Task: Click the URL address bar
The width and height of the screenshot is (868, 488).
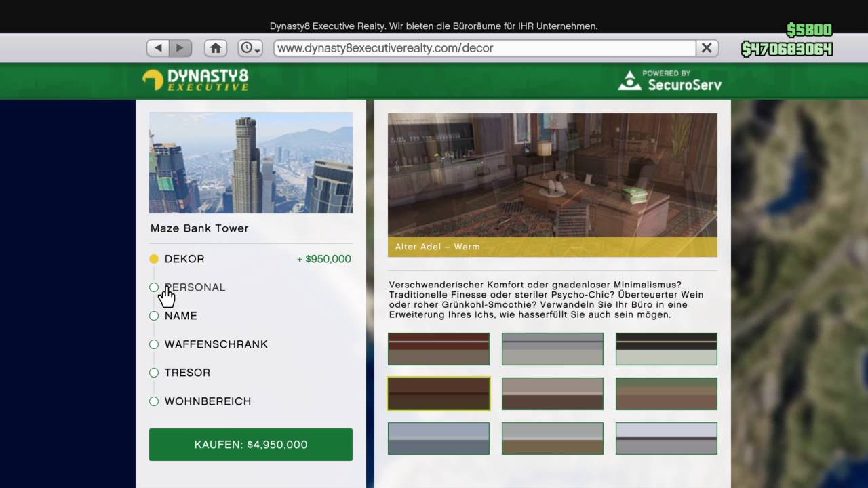Action: 485,48
